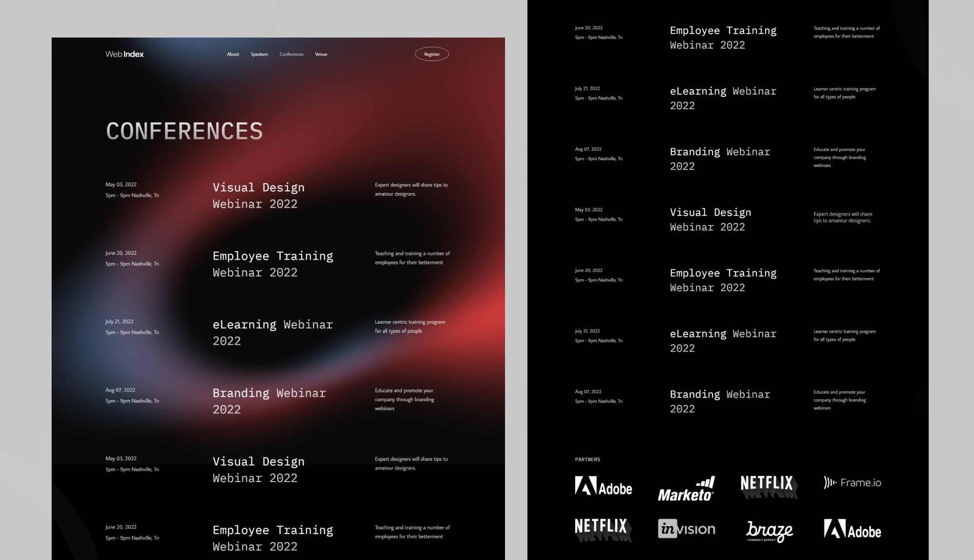Click the CONFERENCES page heading
The width and height of the screenshot is (974, 560).
click(x=185, y=131)
